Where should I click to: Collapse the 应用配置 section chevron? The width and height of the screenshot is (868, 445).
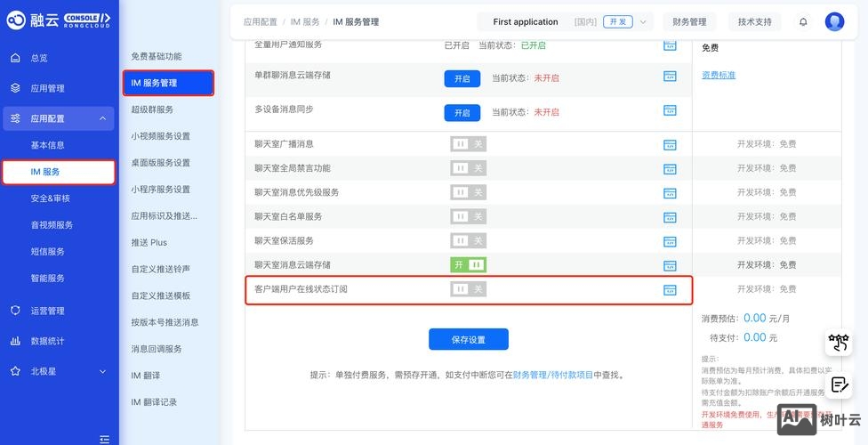tap(102, 118)
